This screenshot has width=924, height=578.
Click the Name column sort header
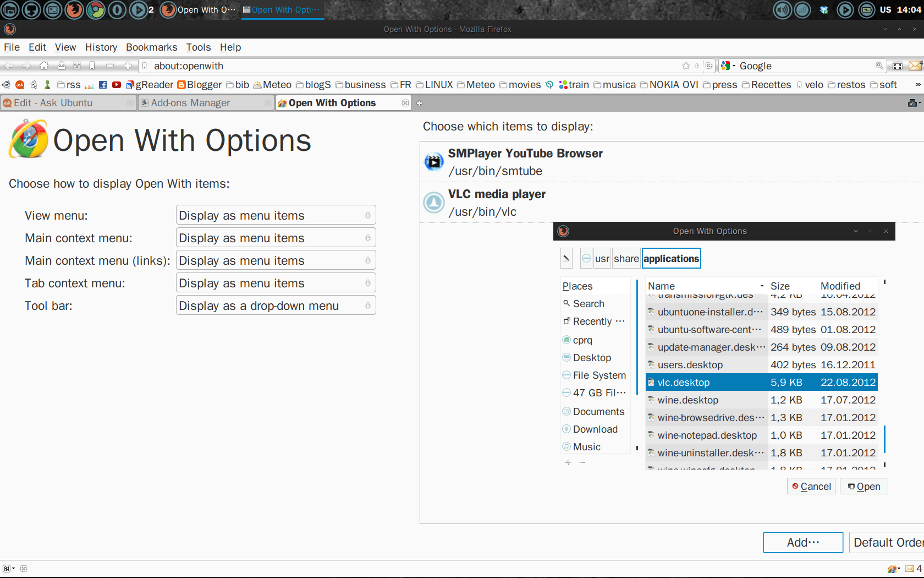706,286
